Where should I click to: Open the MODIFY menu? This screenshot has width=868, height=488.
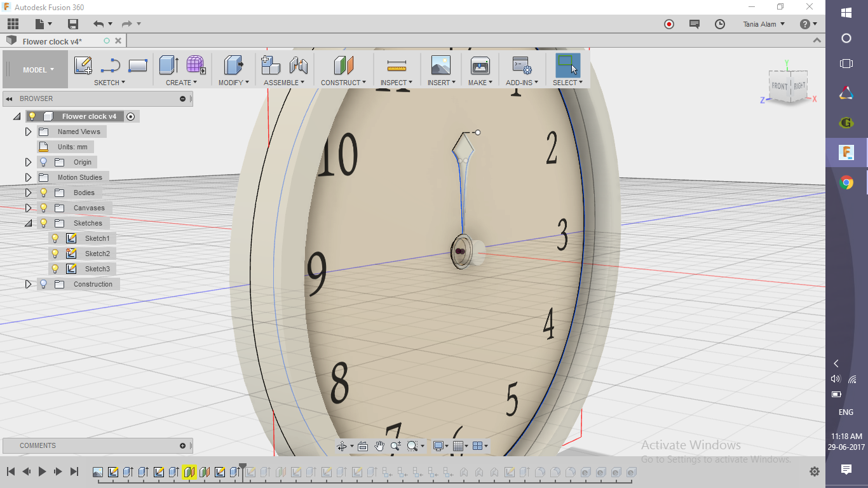234,83
